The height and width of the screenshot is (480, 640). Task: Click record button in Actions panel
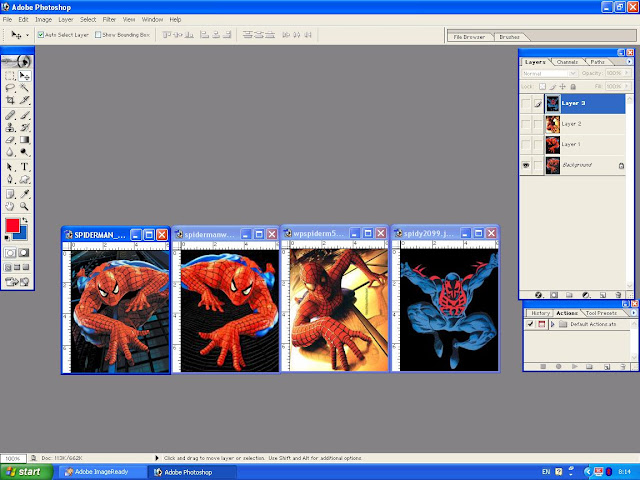558,367
